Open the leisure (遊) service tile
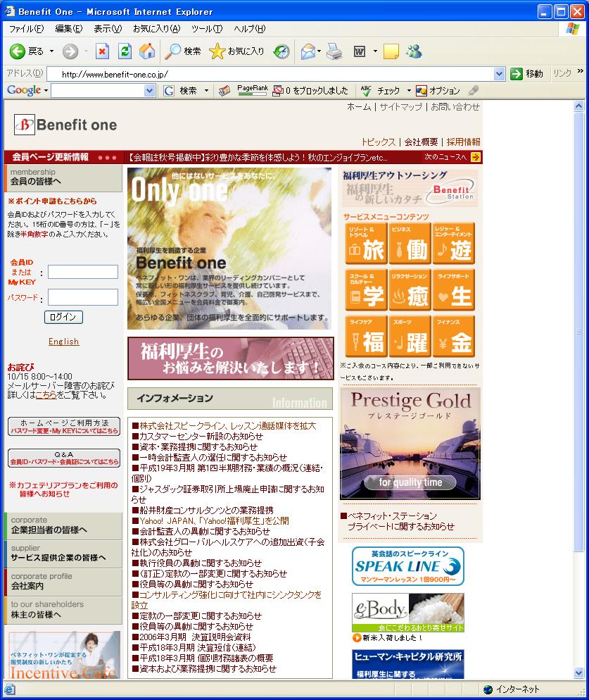Screen dimensions: 589x700 (454, 244)
